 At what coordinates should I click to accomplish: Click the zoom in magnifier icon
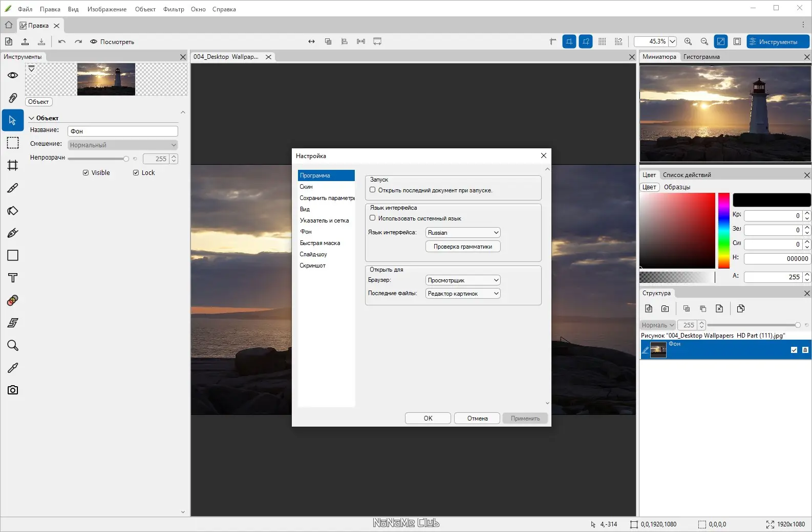(x=688, y=42)
